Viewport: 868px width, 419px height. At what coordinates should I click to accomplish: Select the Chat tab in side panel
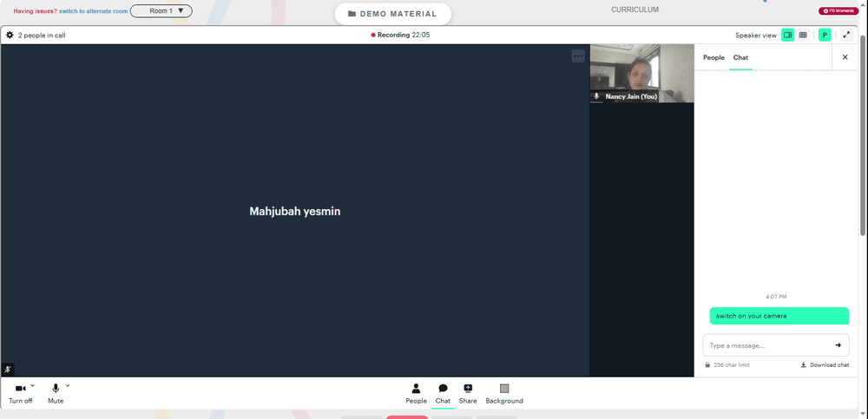tap(740, 57)
